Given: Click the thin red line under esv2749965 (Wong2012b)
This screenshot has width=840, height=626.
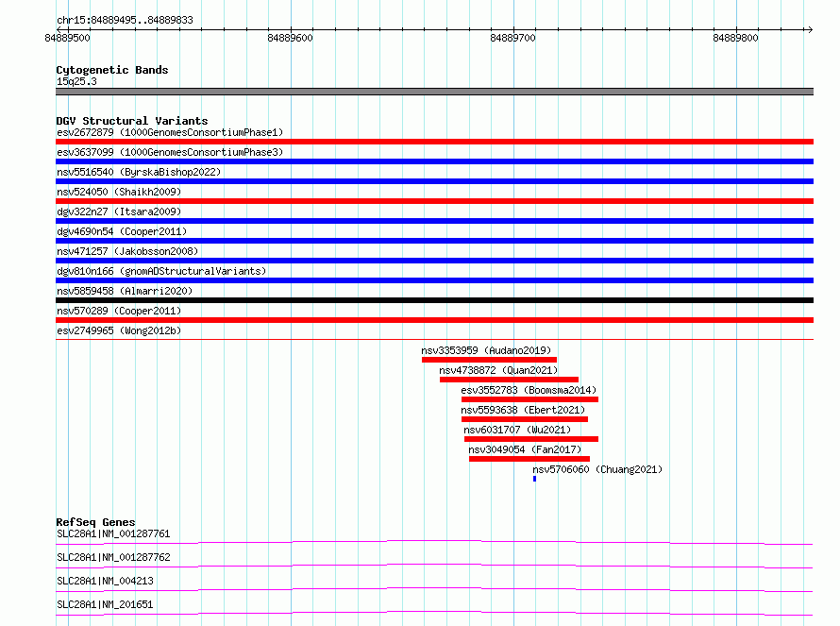Looking at the screenshot, I should [x=434, y=339].
